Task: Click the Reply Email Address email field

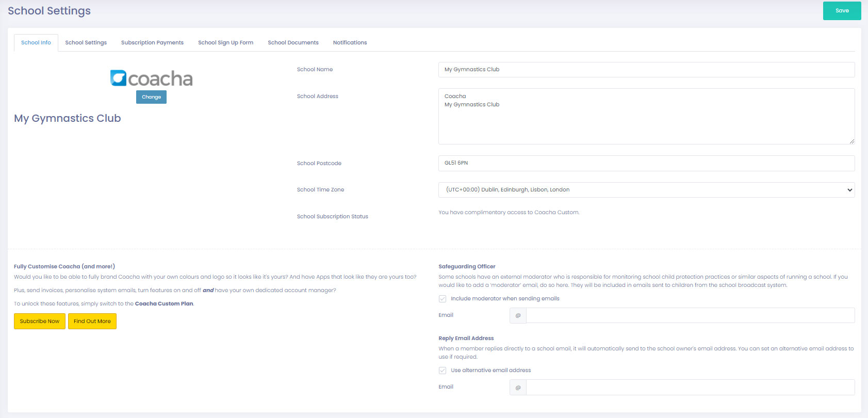Action: coord(690,387)
